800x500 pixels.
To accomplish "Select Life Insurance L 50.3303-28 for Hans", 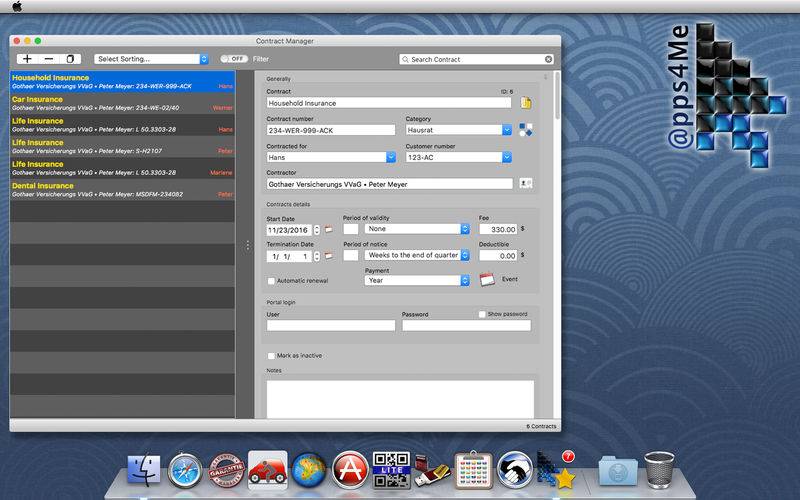I will click(x=122, y=125).
